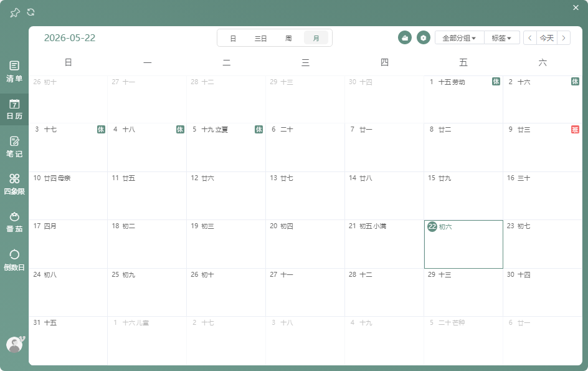Select May 21 初五小满 cell
The image size is (588, 371).
pyautogui.click(x=384, y=244)
